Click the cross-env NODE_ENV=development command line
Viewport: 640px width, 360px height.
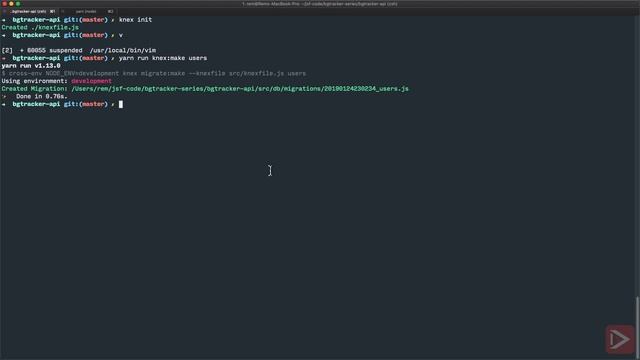(154, 73)
